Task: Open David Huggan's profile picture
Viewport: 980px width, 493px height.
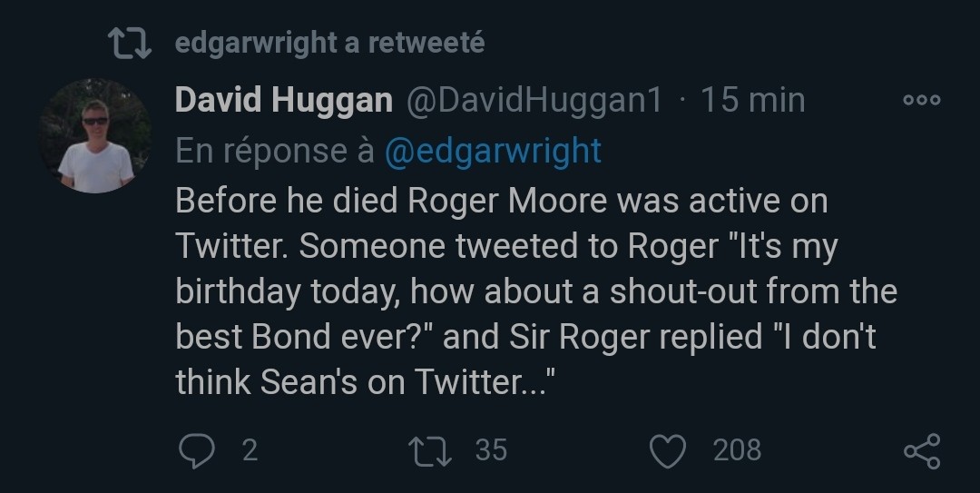Action: coord(95,136)
